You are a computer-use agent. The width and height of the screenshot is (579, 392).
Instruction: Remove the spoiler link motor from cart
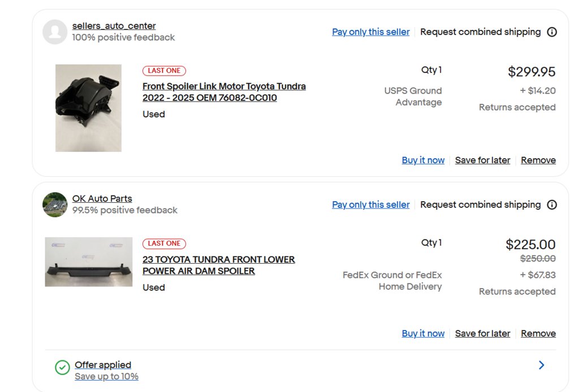(538, 160)
